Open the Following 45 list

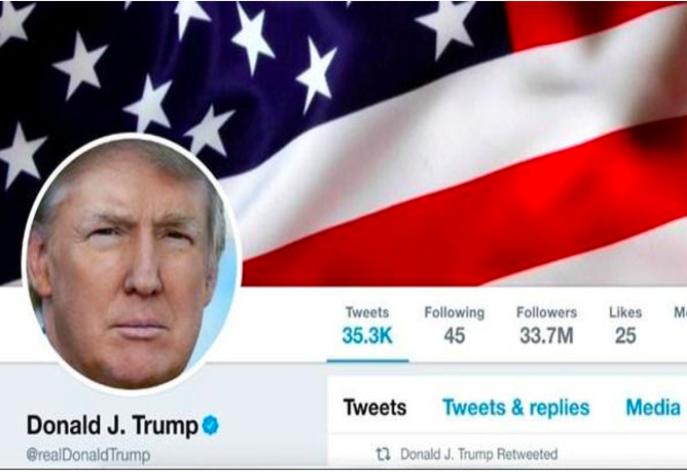pyautogui.click(x=454, y=326)
